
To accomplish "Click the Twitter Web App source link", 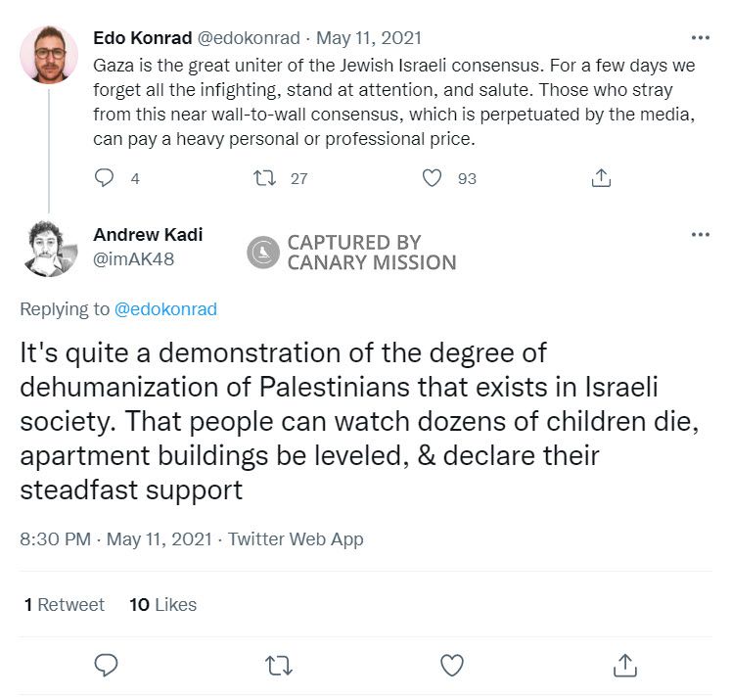I will (x=296, y=539).
